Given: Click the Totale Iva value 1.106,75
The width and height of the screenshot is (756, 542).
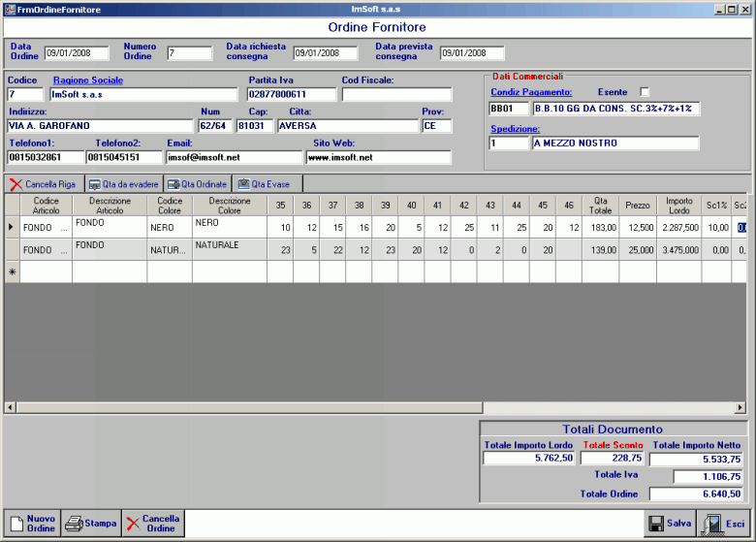Looking at the screenshot, I should 708,477.
